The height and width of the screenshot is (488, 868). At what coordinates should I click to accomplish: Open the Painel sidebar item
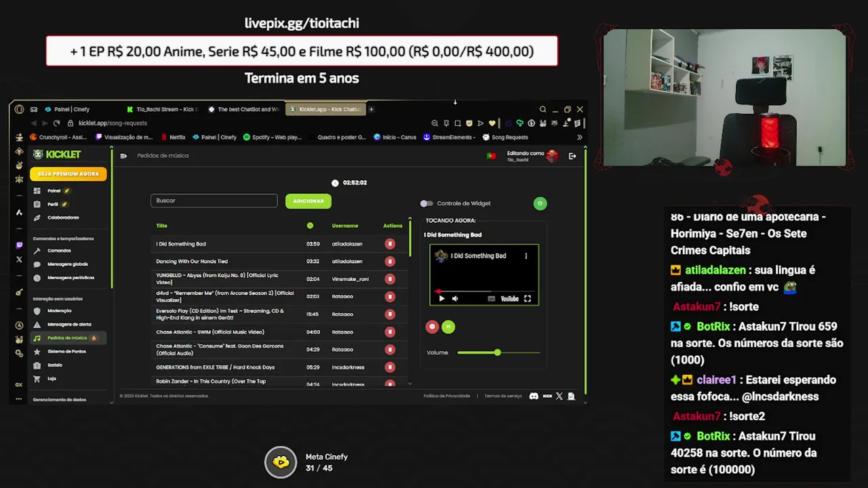pos(54,191)
